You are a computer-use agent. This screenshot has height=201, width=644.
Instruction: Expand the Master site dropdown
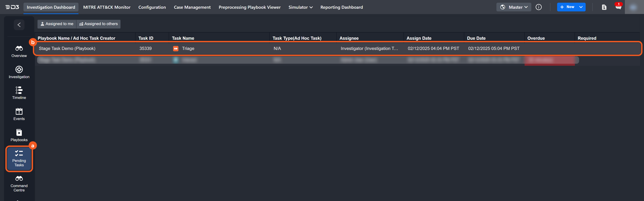point(514,7)
